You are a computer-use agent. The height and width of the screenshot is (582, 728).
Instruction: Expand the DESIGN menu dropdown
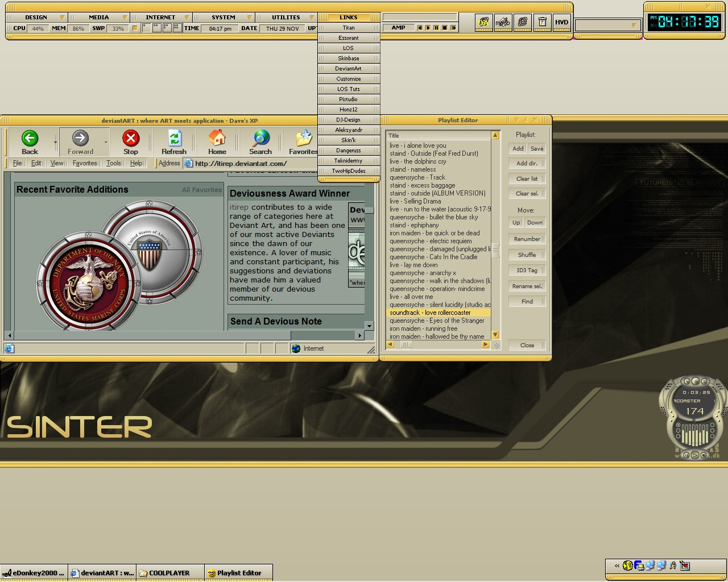63,18
